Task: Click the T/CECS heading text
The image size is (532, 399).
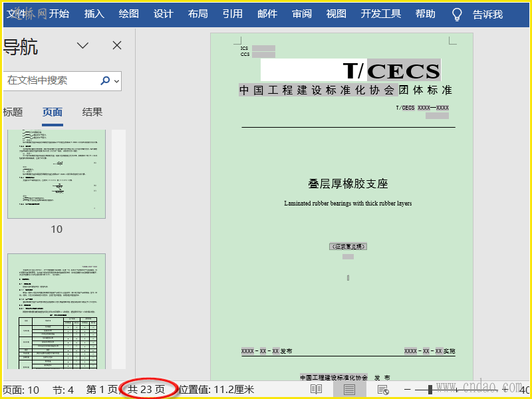Action: 392,70
